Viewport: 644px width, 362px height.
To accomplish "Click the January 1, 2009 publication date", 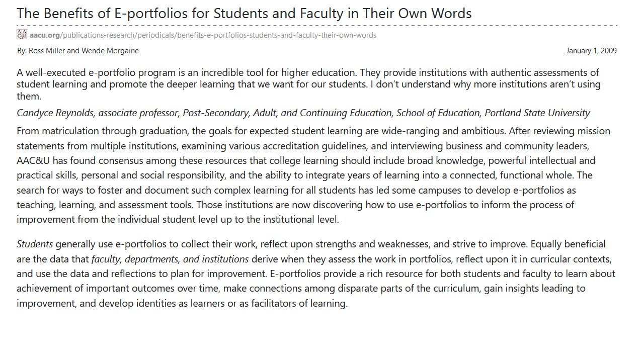I will (591, 51).
